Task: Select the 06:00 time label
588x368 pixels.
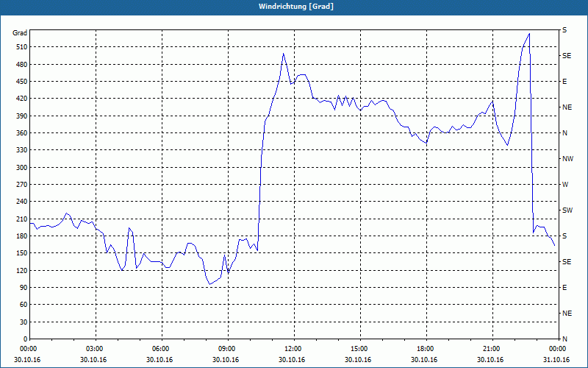Action: point(162,349)
